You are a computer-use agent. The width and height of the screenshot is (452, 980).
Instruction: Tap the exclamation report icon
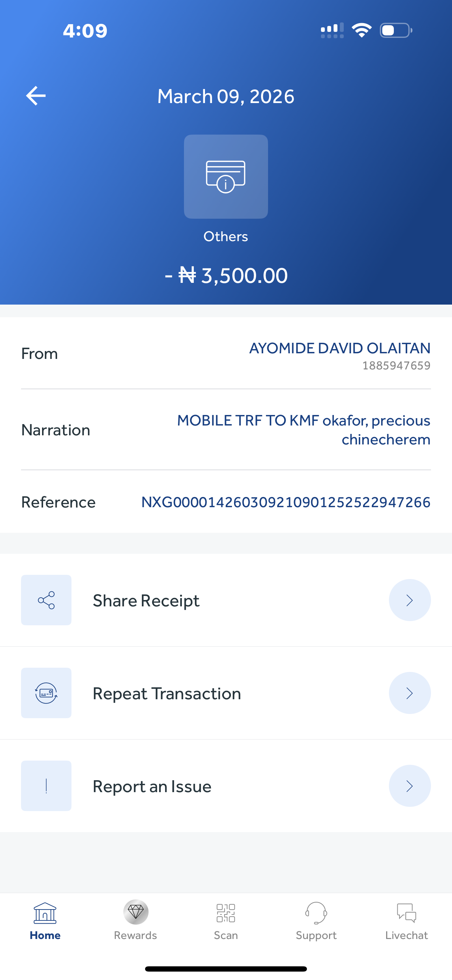tap(46, 785)
